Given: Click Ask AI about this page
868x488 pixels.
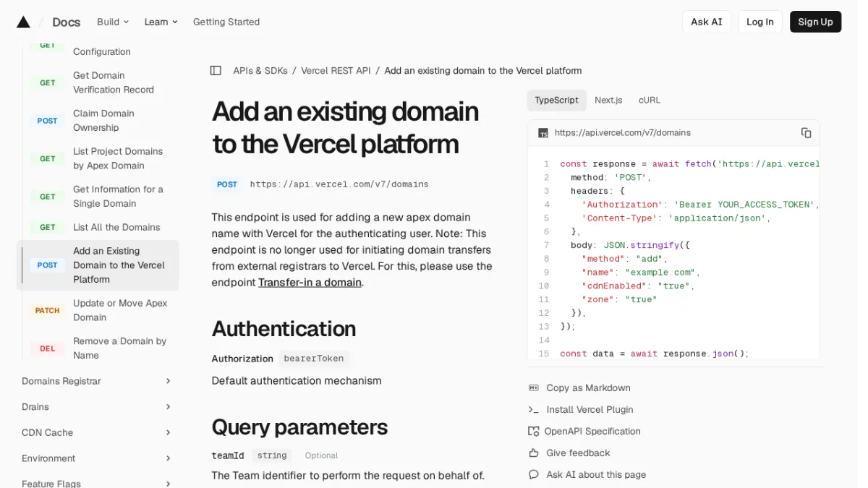Looking at the screenshot, I should (596, 475).
